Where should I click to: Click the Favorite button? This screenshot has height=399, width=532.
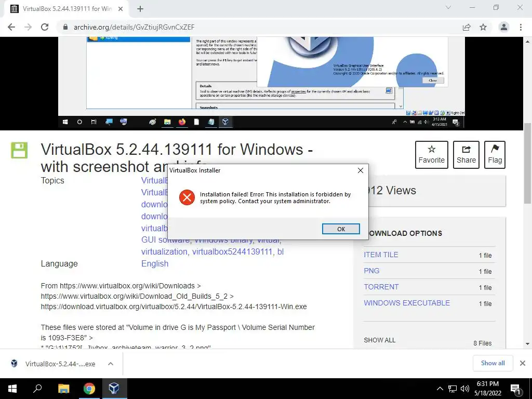[x=432, y=155]
